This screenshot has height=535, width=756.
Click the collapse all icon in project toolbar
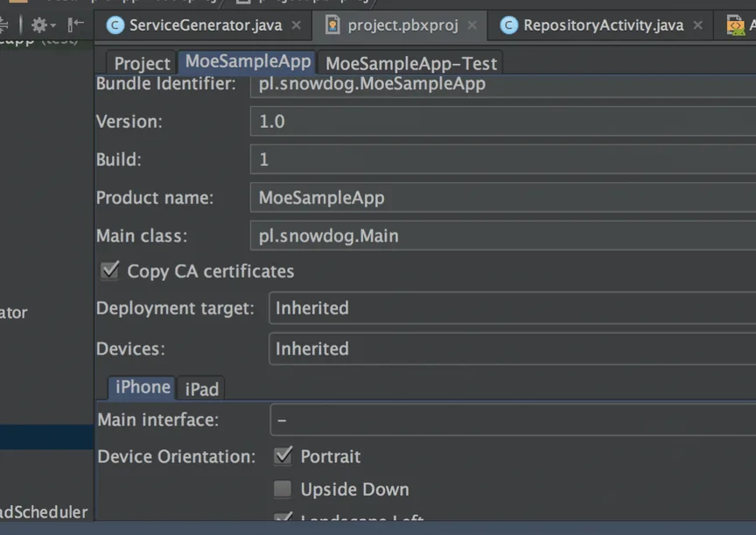[x=3, y=25]
